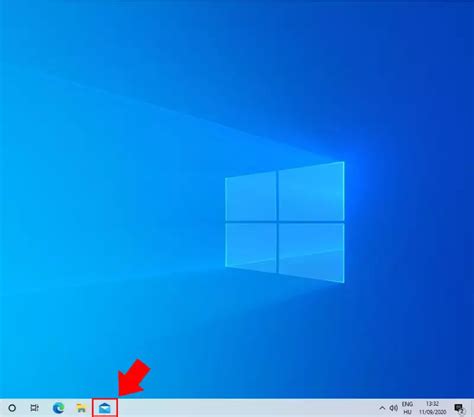Open the Action Center notifications icon
Viewport: 474px width, 417px height.
click(x=459, y=408)
